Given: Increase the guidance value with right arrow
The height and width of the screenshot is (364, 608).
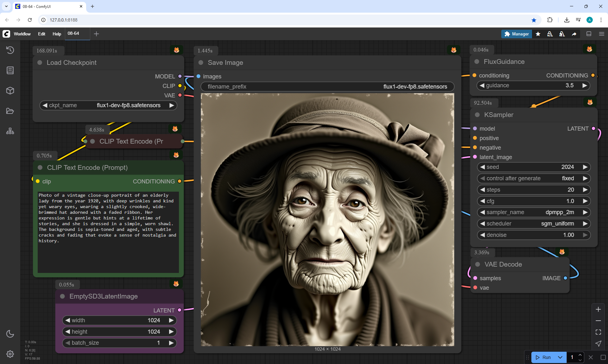Looking at the screenshot, I should (x=585, y=85).
